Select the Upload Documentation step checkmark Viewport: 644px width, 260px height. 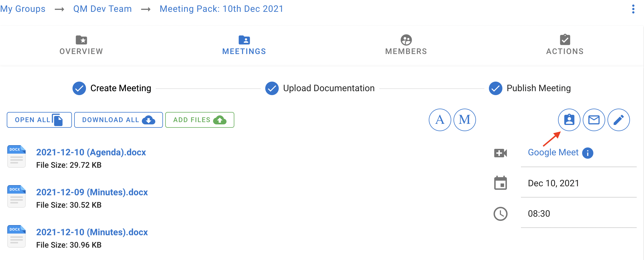pyautogui.click(x=272, y=88)
